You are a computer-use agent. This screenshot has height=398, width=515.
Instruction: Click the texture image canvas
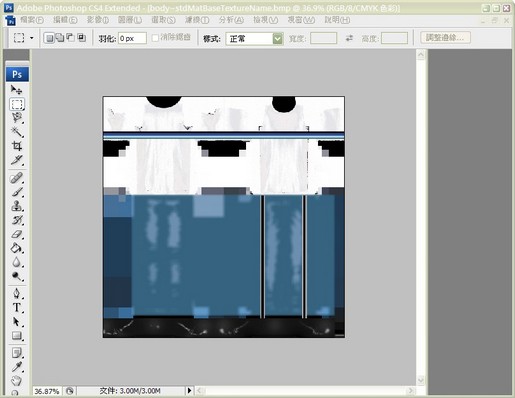pyautogui.click(x=224, y=217)
